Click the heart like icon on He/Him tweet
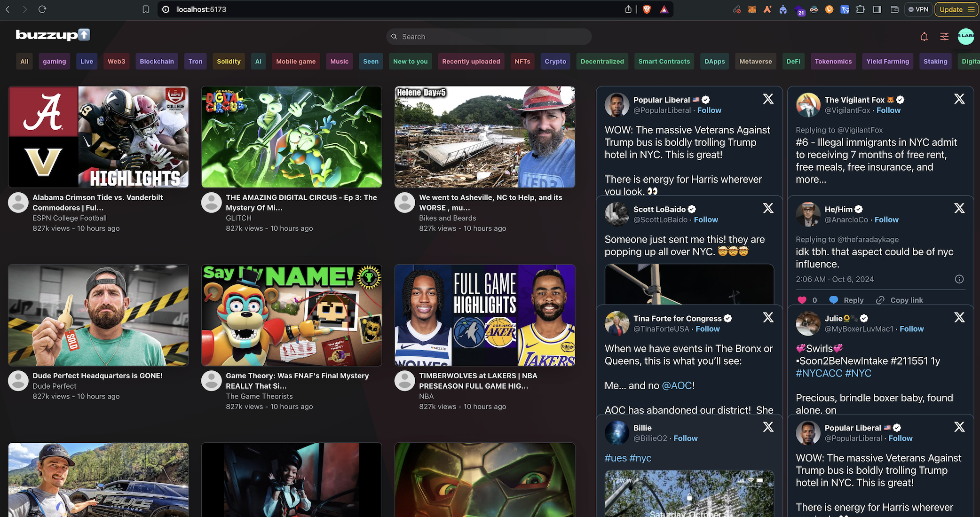This screenshot has width=980, height=517. [x=802, y=300]
